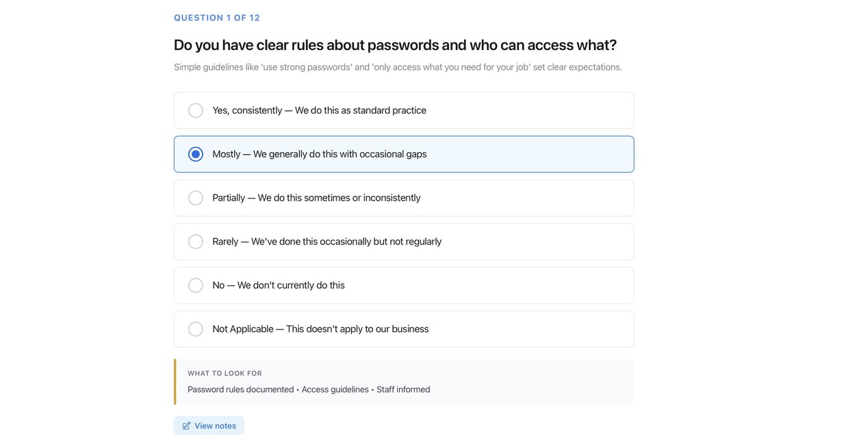Pick the 'No — We don't currently do this' answer
Viewport: 868px width, 443px height.
pos(196,285)
